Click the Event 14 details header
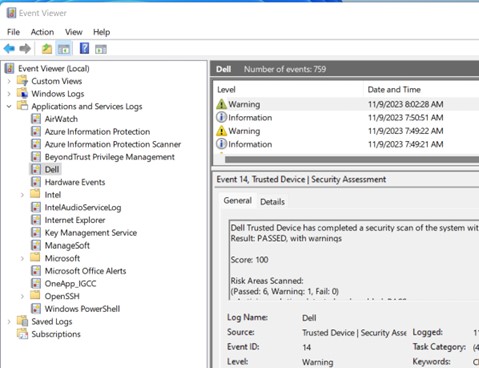Screen dimensions: 479x368 click(301, 179)
